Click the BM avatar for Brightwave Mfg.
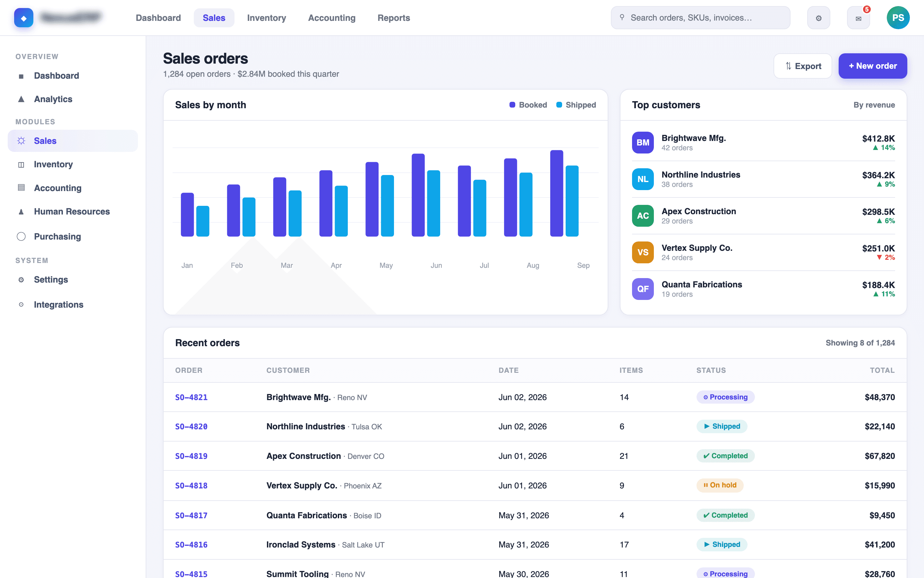 643,142
